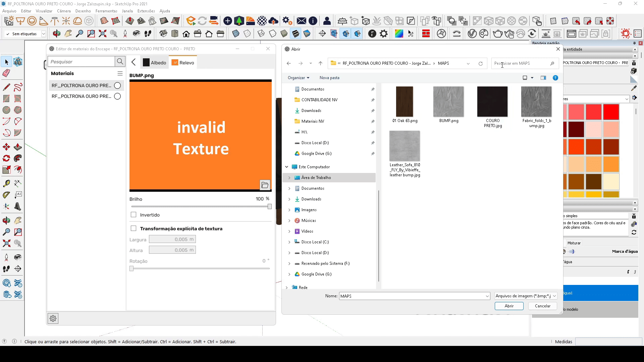Toggle Transformação explícita de textura checkbox
This screenshot has width=644, height=362.
coord(133,229)
